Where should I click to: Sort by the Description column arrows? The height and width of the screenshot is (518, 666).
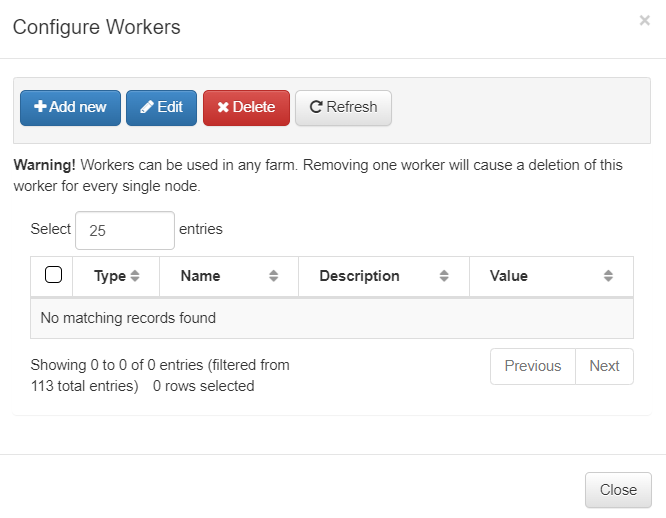444,276
